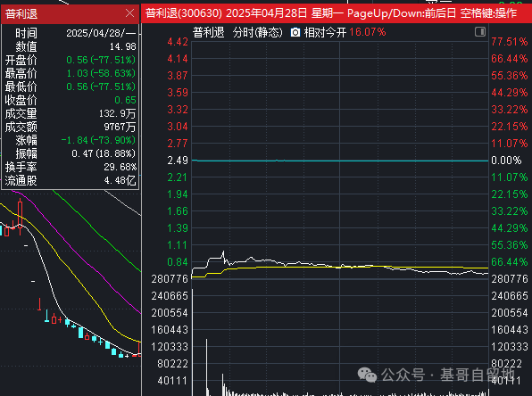Select the 成交量 value 132.9万
This screenshot has height=396, width=532.
point(118,113)
